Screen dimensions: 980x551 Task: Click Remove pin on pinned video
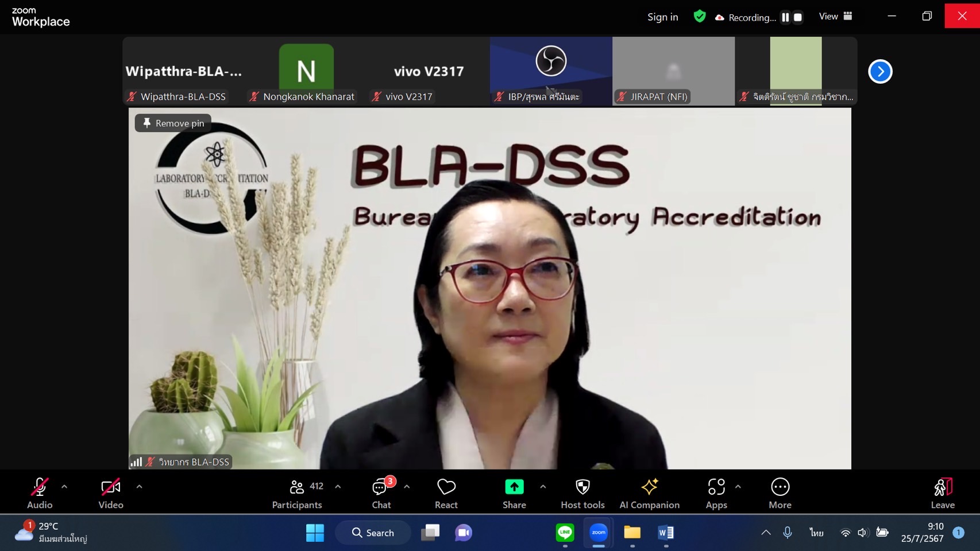pyautogui.click(x=173, y=123)
